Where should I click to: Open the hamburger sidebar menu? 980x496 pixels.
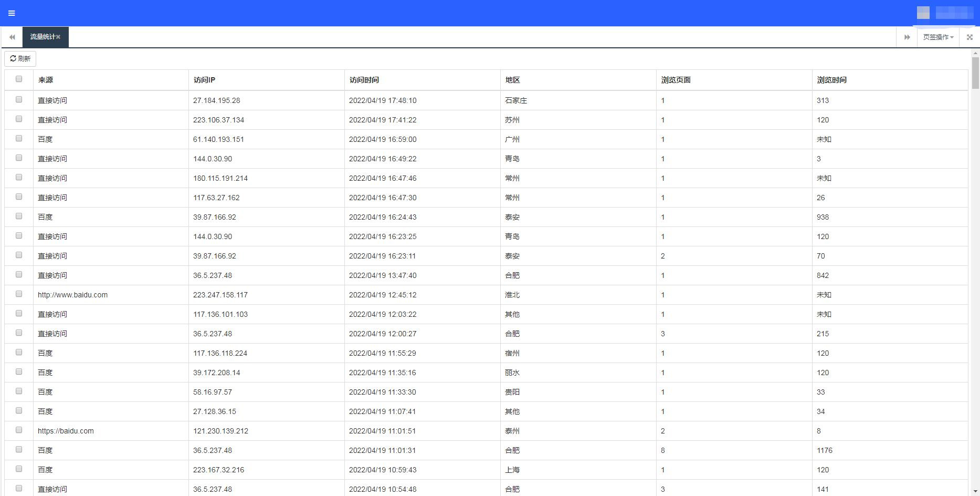point(12,13)
